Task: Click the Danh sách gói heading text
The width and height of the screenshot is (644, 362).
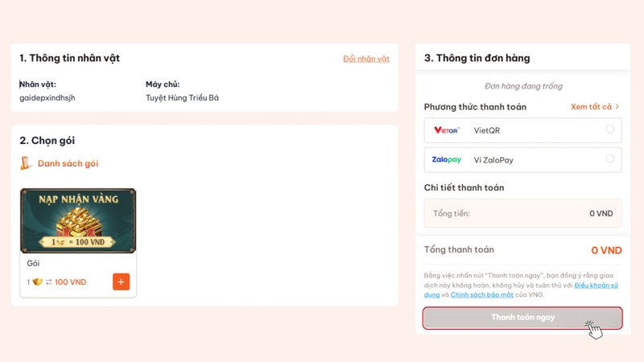Action: click(x=68, y=163)
